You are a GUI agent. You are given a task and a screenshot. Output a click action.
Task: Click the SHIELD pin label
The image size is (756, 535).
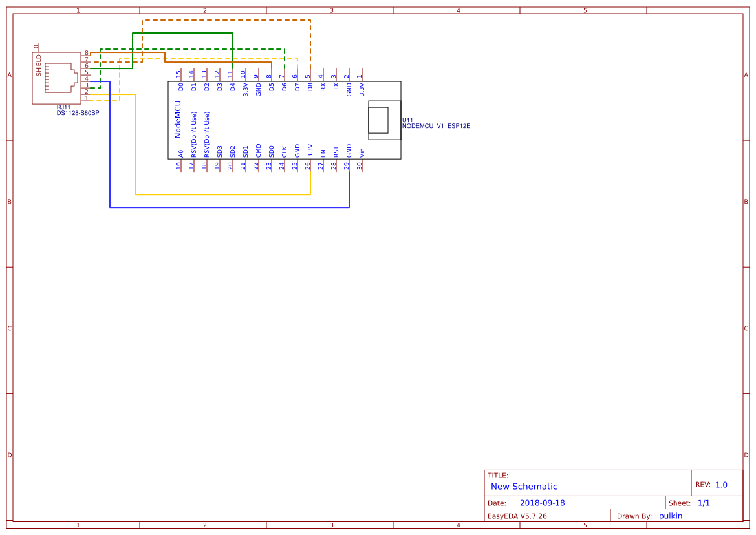39,65
